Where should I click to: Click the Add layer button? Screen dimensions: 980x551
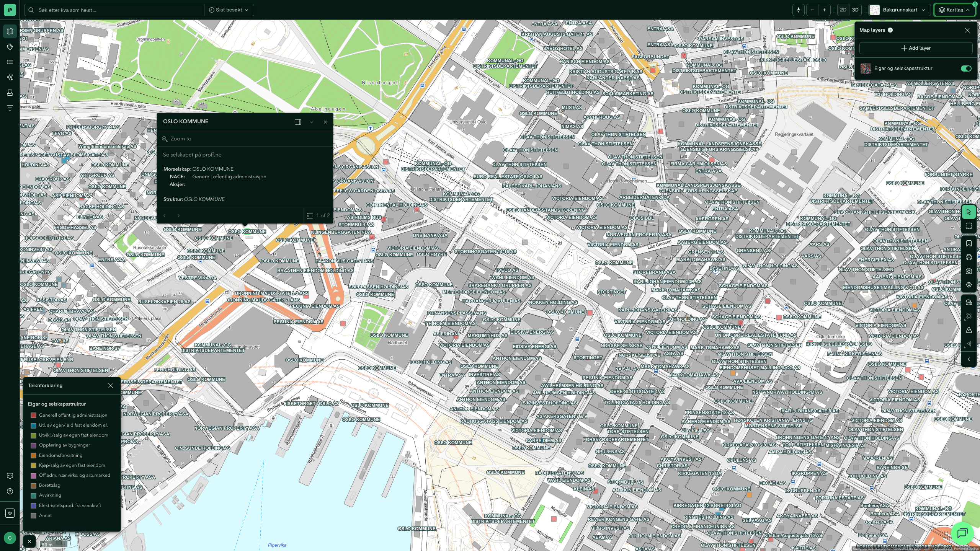[916, 48]
